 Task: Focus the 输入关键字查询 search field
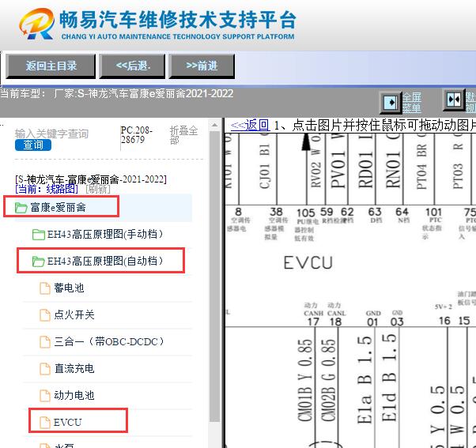pos(51,134)
